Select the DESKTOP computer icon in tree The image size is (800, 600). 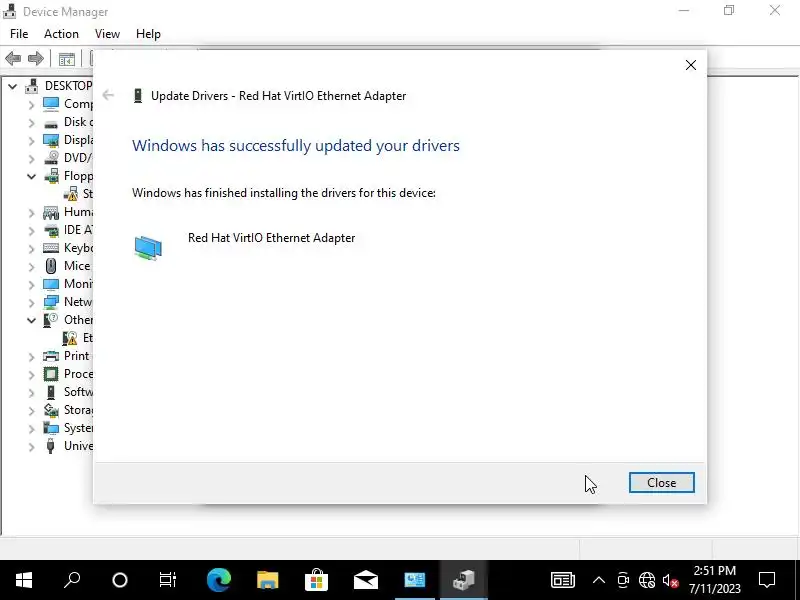[32, 86]
